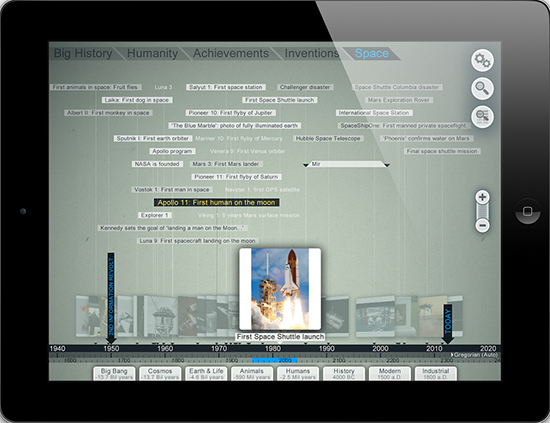
Task: Jump to the Humans era button
Action: tap(298, 374)
